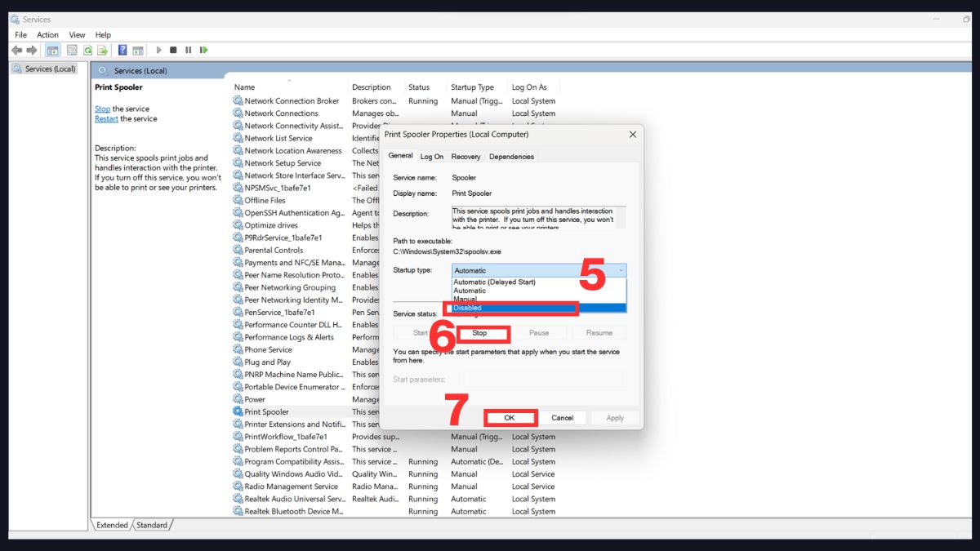Open the Properties toolbar icon
Screen dimensions: 980x551
(71, 50)
